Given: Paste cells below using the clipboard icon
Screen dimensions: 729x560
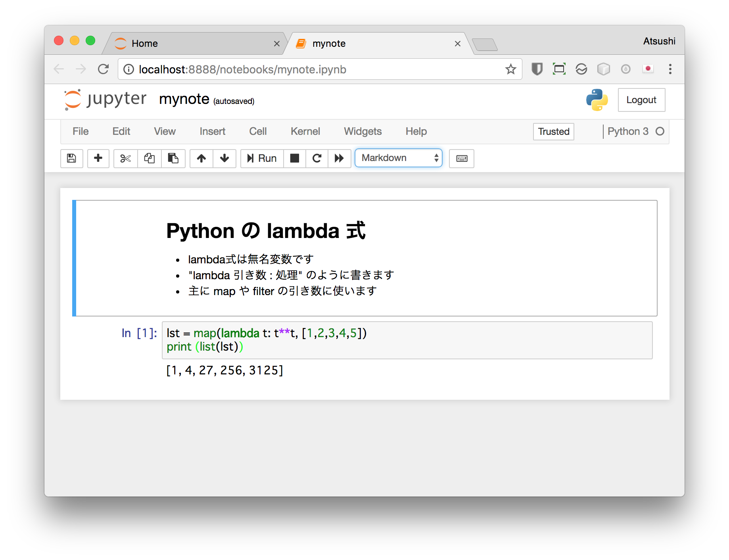Looking at the screenshot, I should click(x=173, y=158).
